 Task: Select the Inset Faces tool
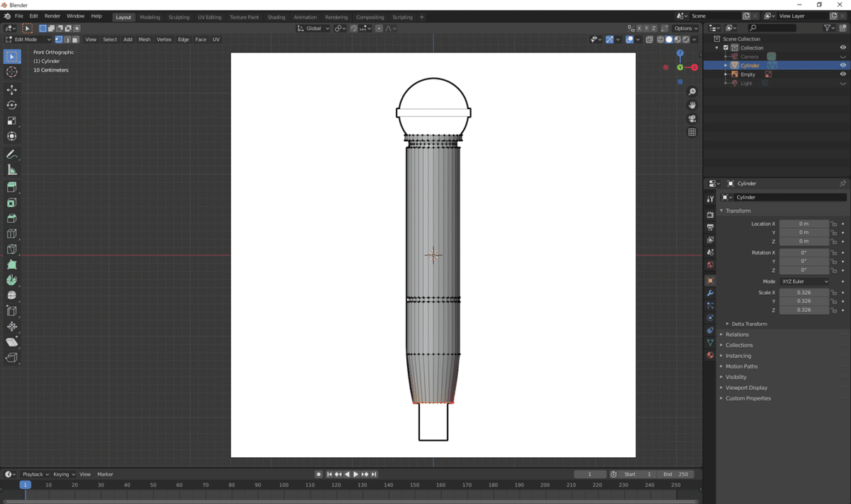pyautogui.click(x=11, y=203)
